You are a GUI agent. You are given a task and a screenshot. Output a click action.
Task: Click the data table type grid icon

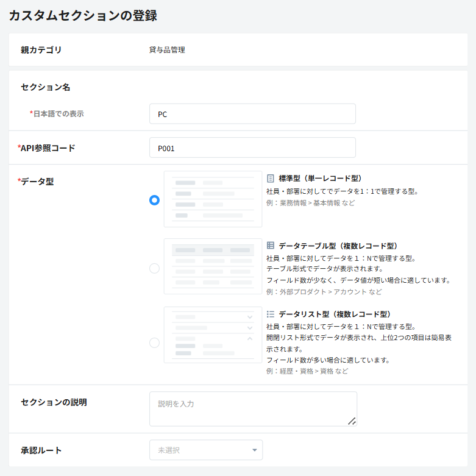tap(270, 245)
